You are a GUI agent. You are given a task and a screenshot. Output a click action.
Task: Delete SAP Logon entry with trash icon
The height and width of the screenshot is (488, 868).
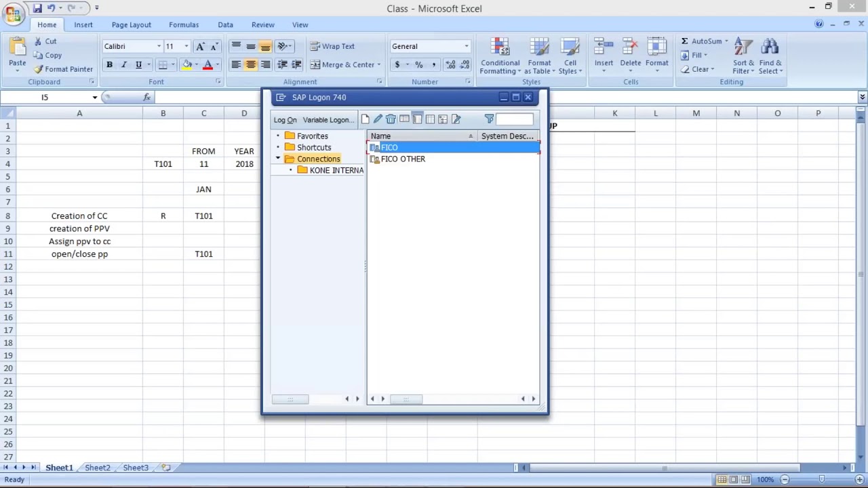[391, 119]
